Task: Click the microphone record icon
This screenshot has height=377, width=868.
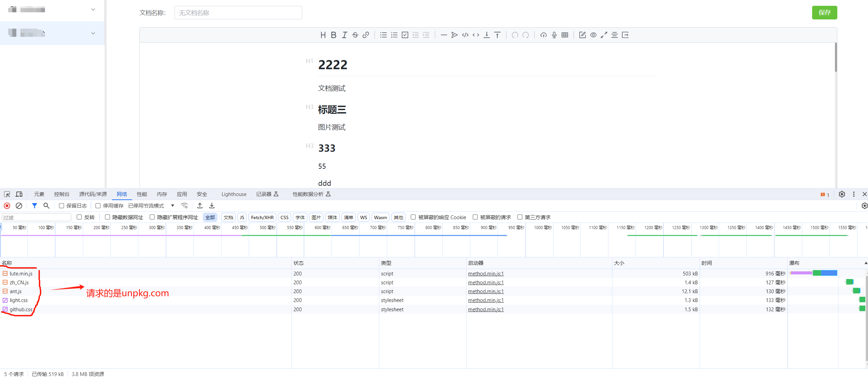Action: click(x=554, y=35)
